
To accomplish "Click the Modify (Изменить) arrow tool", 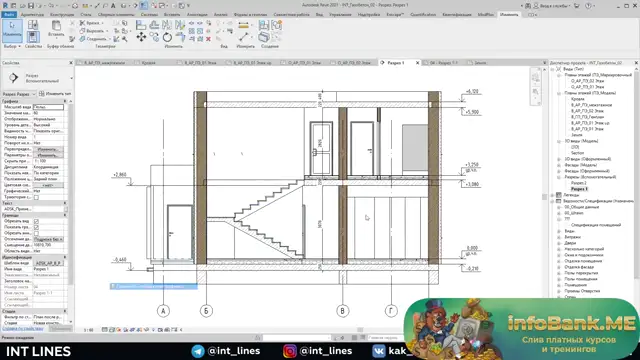I will [12, 29].
